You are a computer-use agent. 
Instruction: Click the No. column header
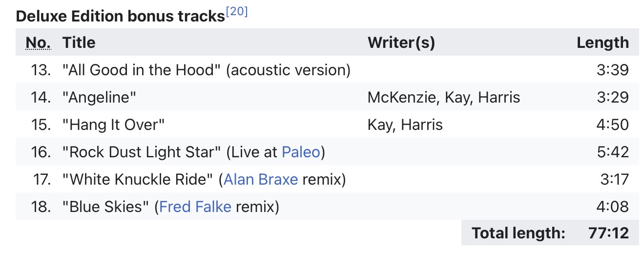point(39,42)
